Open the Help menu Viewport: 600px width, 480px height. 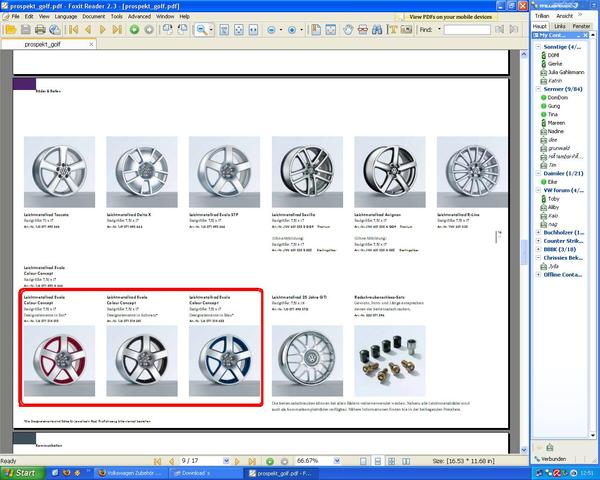click(184, 16)
